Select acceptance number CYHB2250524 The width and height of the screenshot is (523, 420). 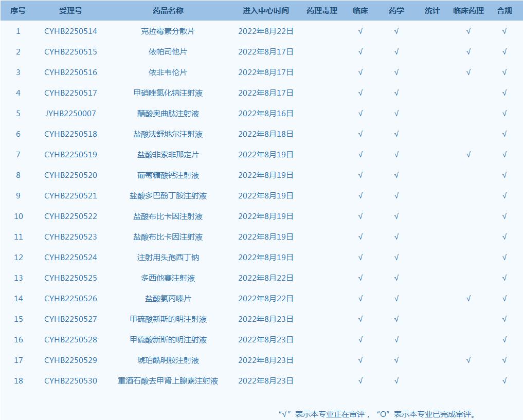click(70, 258)
